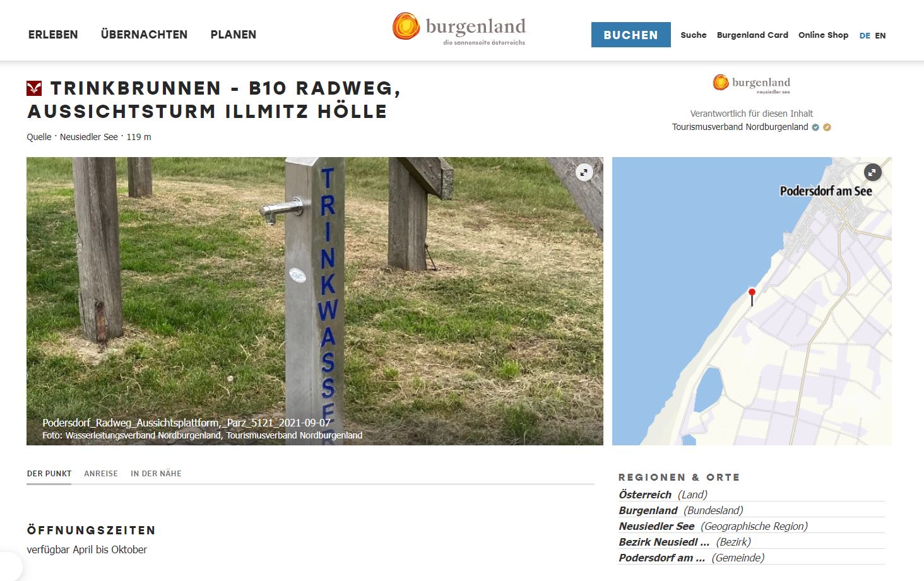Click the red spring category icon

click(34, 88)
